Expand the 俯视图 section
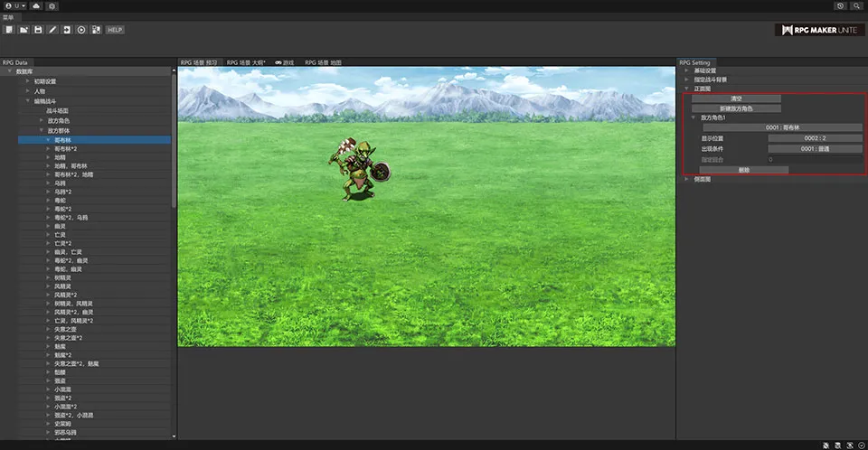This screenshot has height=450, width=868. click(x=687, y=179)
